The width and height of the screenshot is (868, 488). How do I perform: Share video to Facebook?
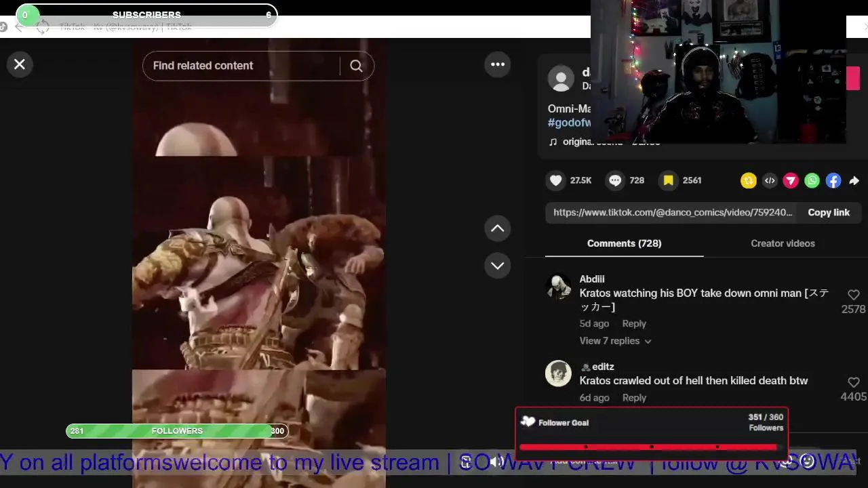tap(833, 180)
